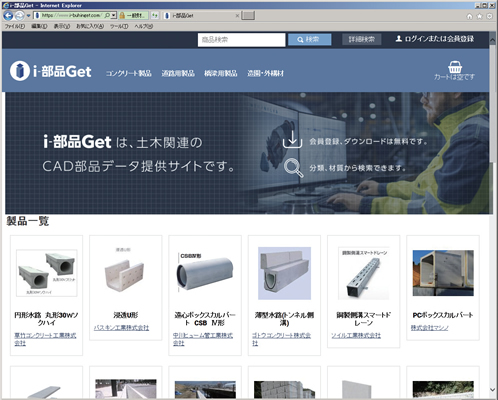Open the browser tools gear icon
The image size is (498, 400).
click(x=489, y=16)
